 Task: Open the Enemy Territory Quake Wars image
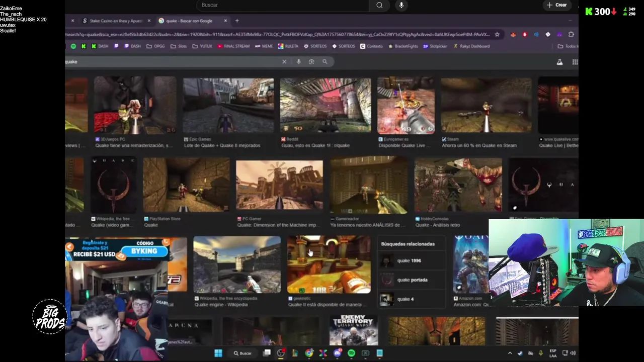(x=353, y=330)
